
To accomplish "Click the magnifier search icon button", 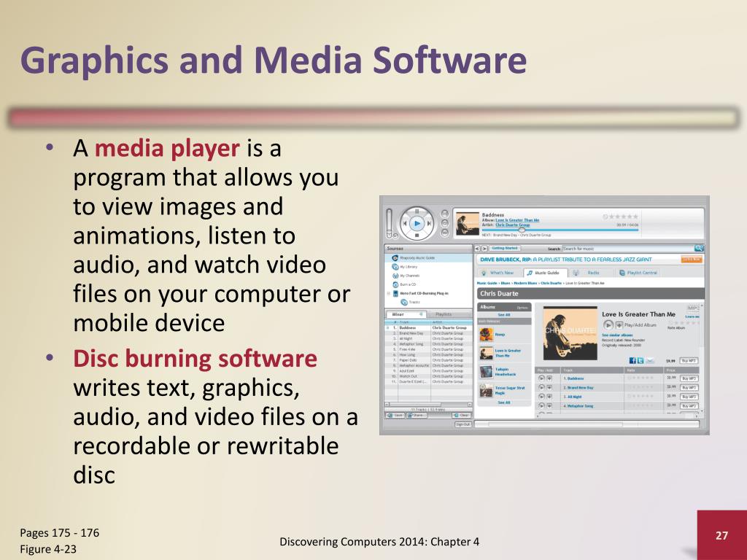I will click(x=699, y=248).
